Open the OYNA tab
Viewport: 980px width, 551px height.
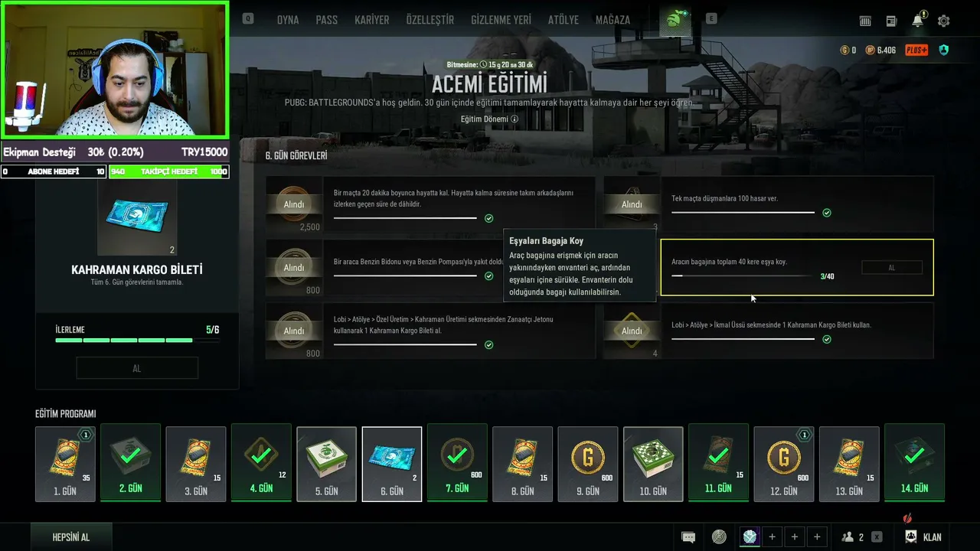click(288, 20)
